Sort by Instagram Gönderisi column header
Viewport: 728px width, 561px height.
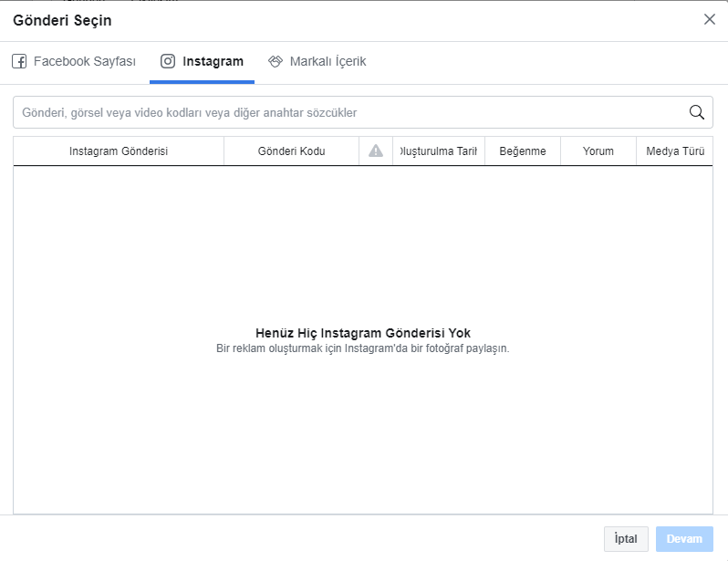[119, 151]
